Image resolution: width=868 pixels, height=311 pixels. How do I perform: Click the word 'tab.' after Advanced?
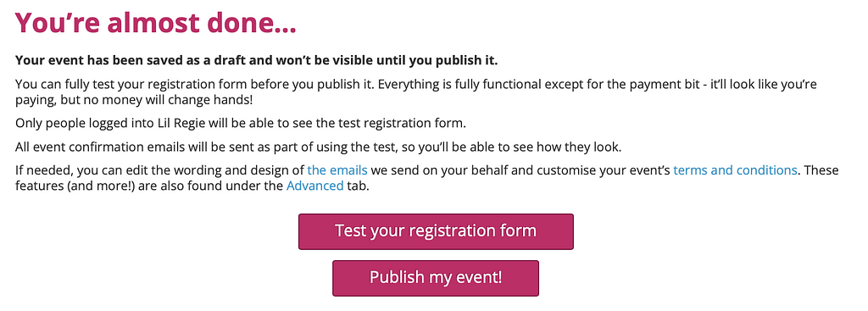358,186
